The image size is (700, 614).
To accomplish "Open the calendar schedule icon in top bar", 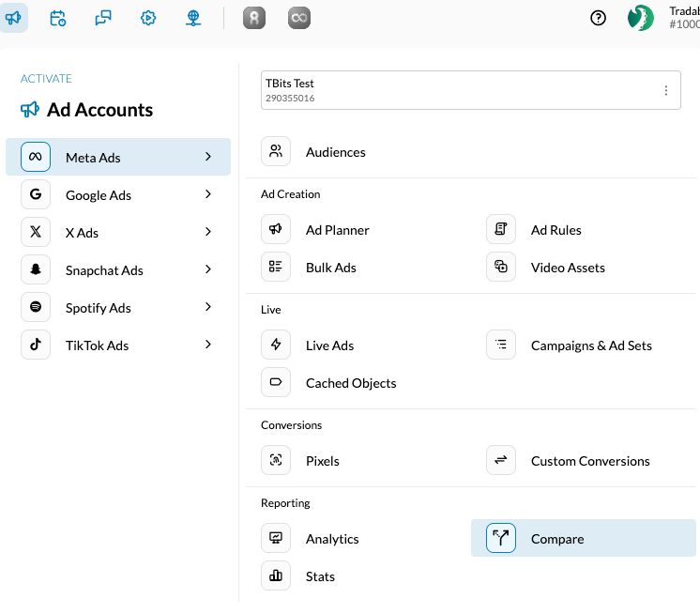I will [x=58, y=18].
